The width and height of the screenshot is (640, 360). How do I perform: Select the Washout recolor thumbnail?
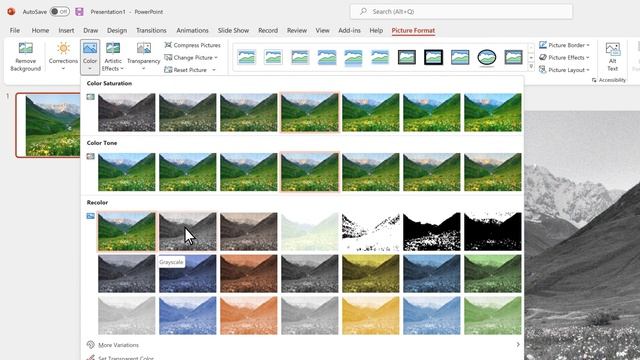(310, 231)
